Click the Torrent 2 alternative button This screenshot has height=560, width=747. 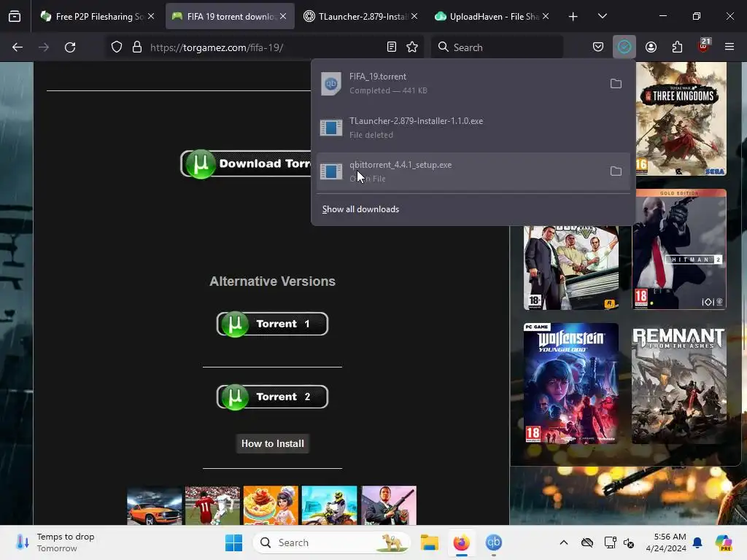272,397
